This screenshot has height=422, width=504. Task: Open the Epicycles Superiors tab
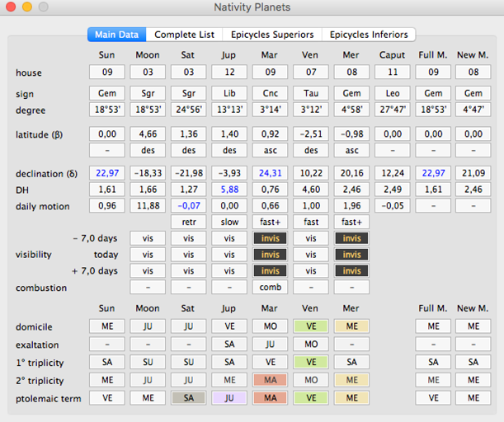point(271,35)
